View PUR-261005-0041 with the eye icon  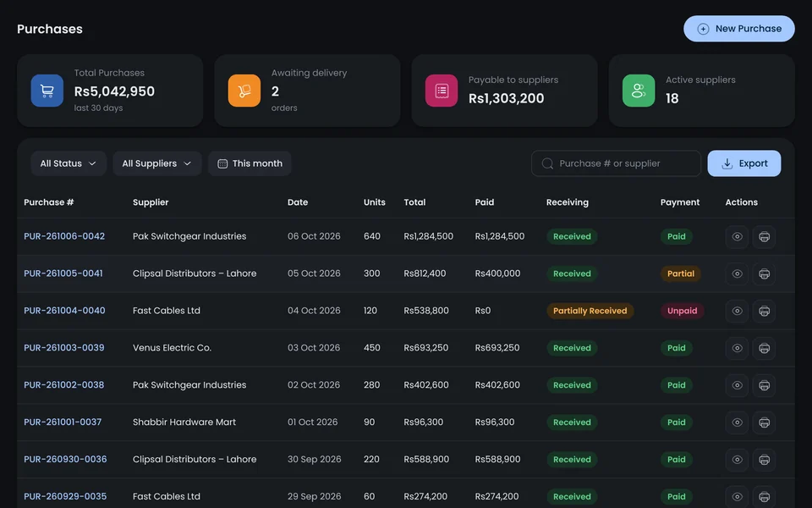[x=737, y=273]
